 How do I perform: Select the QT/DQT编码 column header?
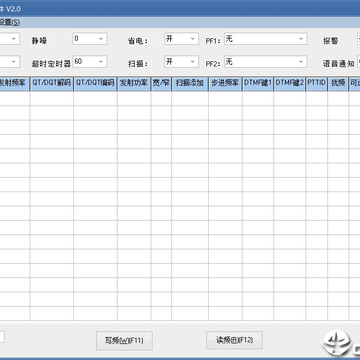pyautogui.click(x=95, y=84)
